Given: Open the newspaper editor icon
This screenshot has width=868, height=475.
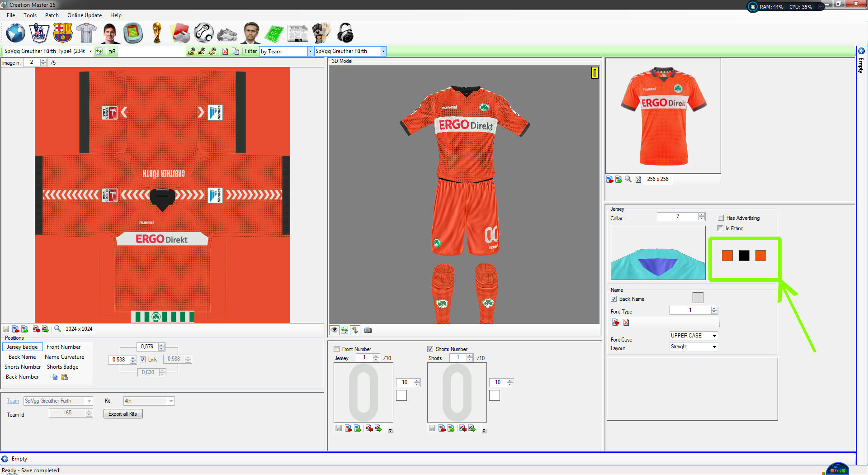Looking at the screenshot, I should [x=297, y=33].
